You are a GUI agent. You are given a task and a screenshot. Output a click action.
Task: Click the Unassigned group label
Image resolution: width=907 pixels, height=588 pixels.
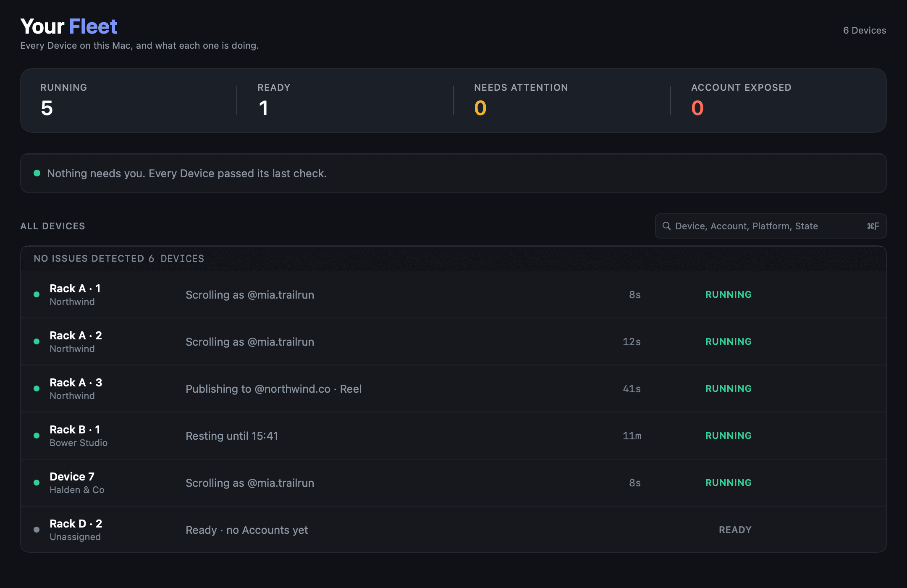(75, 537)
